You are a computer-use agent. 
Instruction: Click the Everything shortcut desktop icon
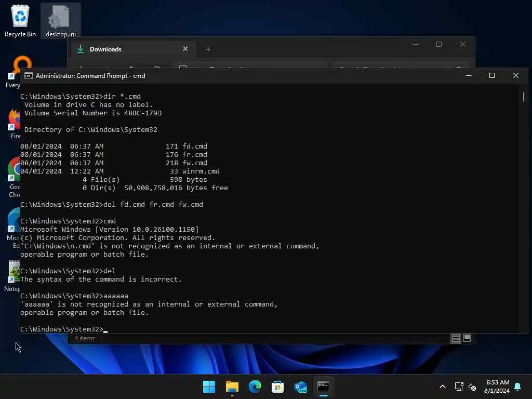click(x=14, y=72)
